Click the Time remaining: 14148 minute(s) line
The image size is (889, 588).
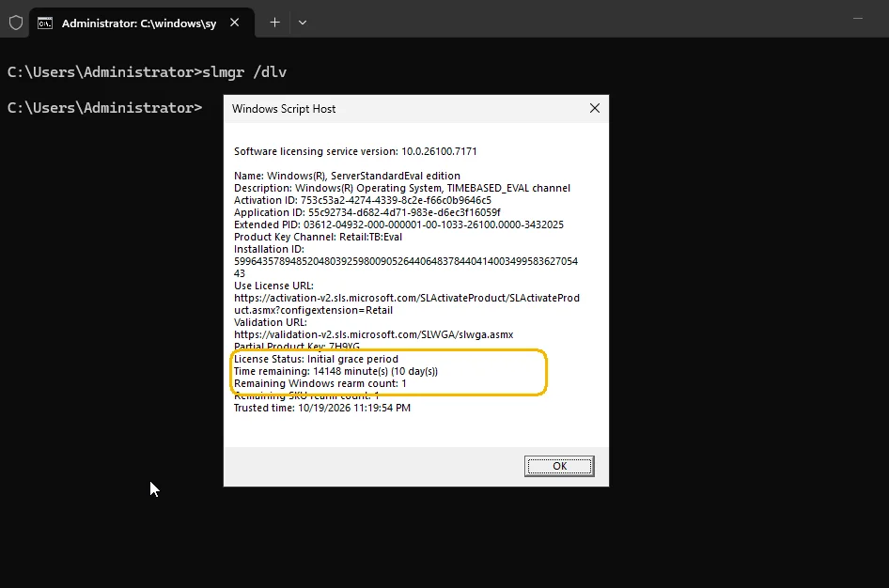tap(335, 371)
